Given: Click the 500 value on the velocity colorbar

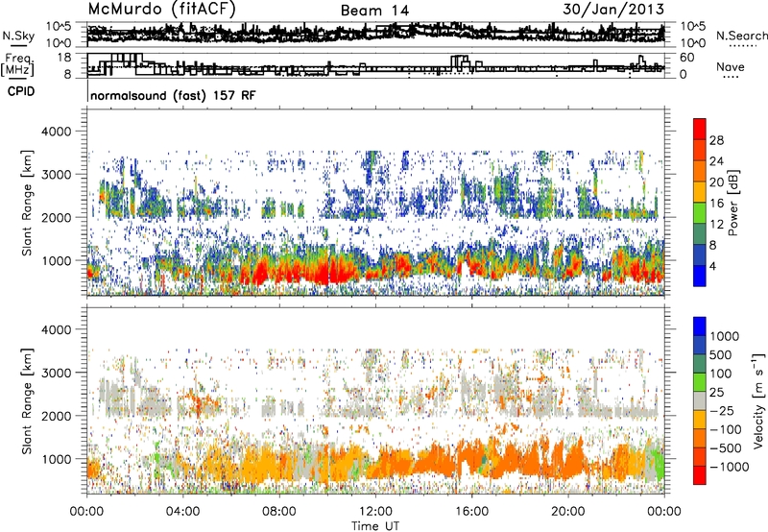Looking at the screenshot, I should (x=720, y=354).
